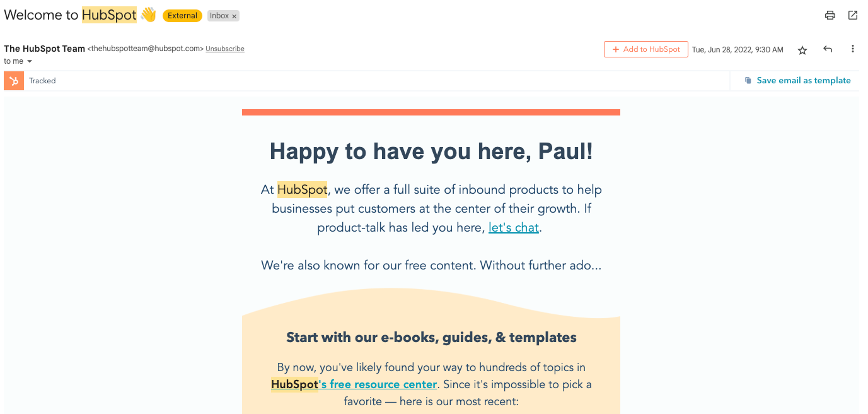
Task: Remove the Inbox label
Action: (x=234, y=15)
